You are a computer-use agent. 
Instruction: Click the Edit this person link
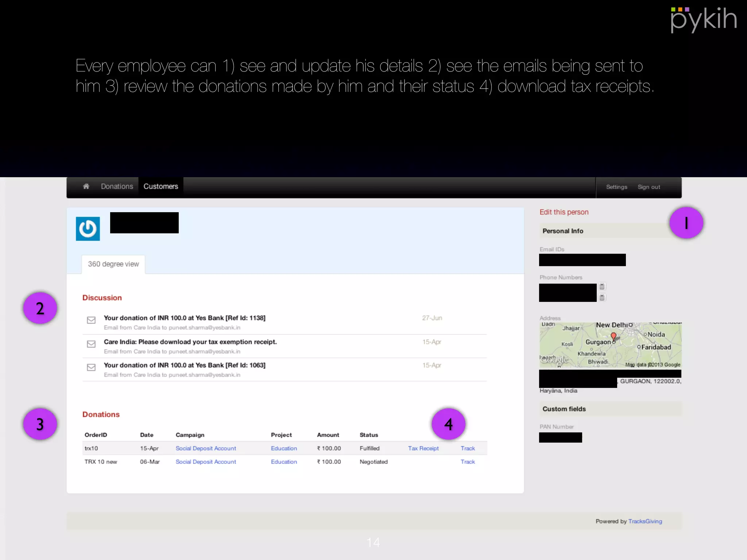564,212
